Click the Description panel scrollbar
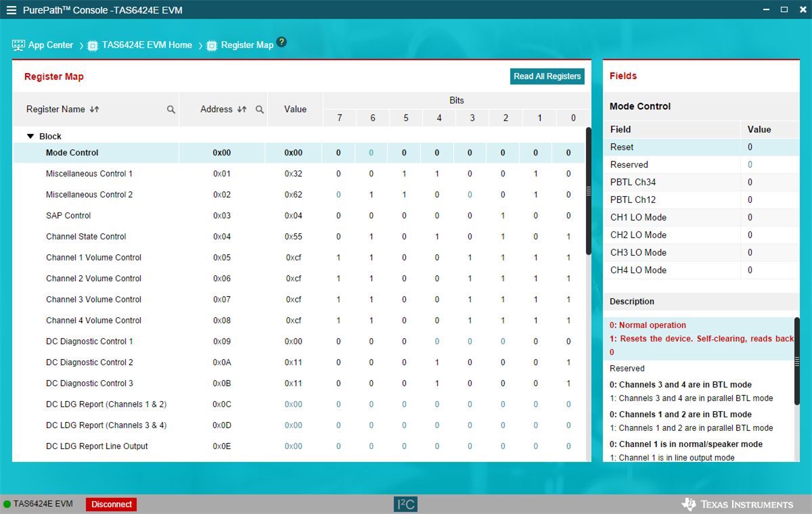Viewport: 812px width, 514px height. tap(796, 360)
